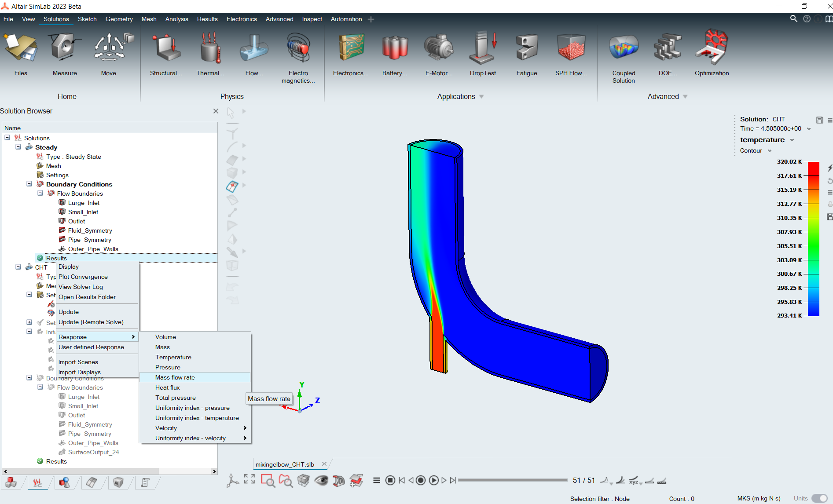Open the temperature result type dropdown
Screen dimensions: 833x504
pyautogui.click(x=792, y=140)
